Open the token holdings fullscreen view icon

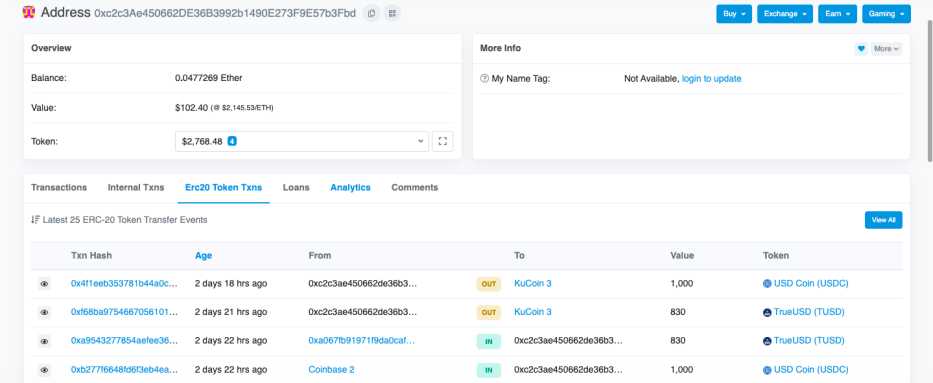point(442,142)
